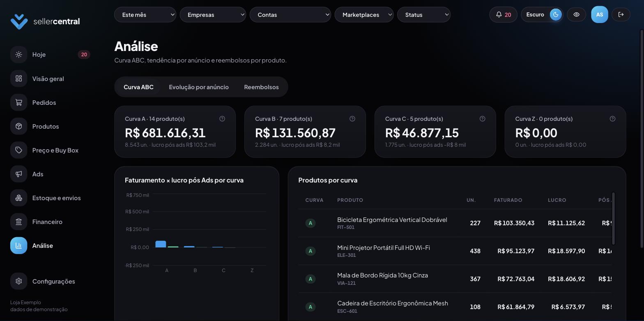Image resolution: width=644 pixels, height=321 pixels.
Task: Open Configurações via its gear icon
Action: pyautogui.click(x=18, y=281)
